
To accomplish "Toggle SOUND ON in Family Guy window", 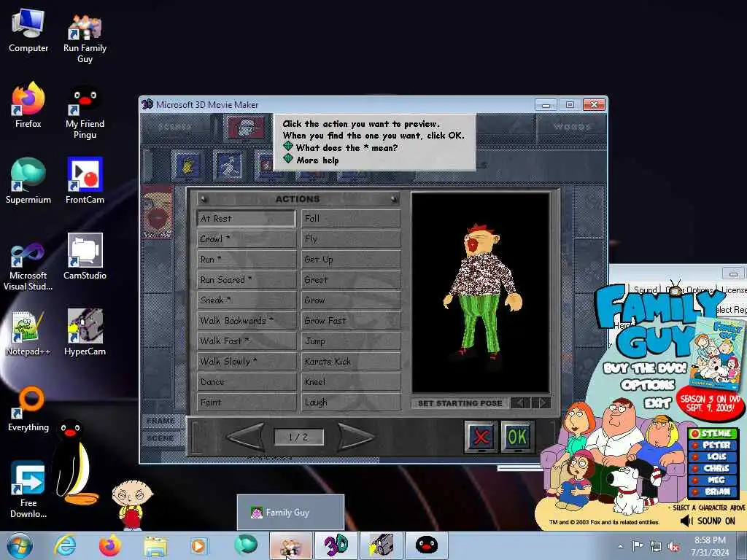I will (x=708, y=521).
